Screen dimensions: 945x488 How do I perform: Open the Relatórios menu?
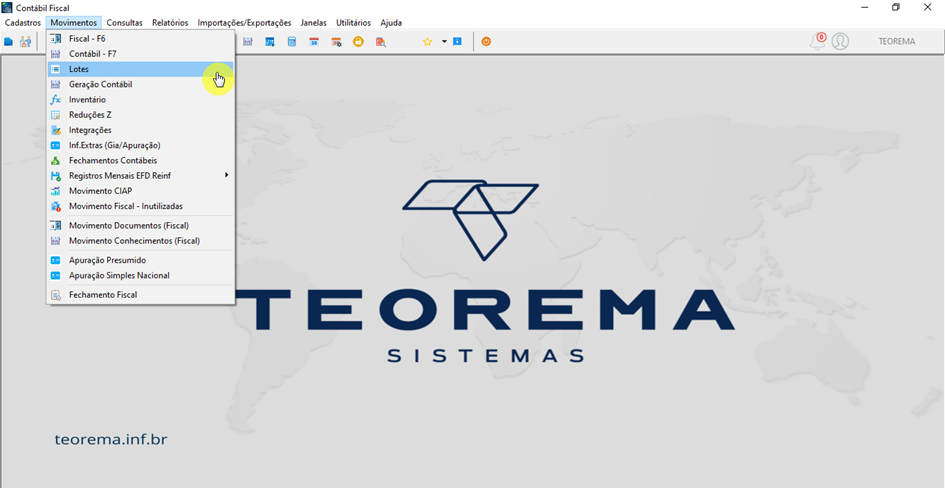[x=170, y=23]
